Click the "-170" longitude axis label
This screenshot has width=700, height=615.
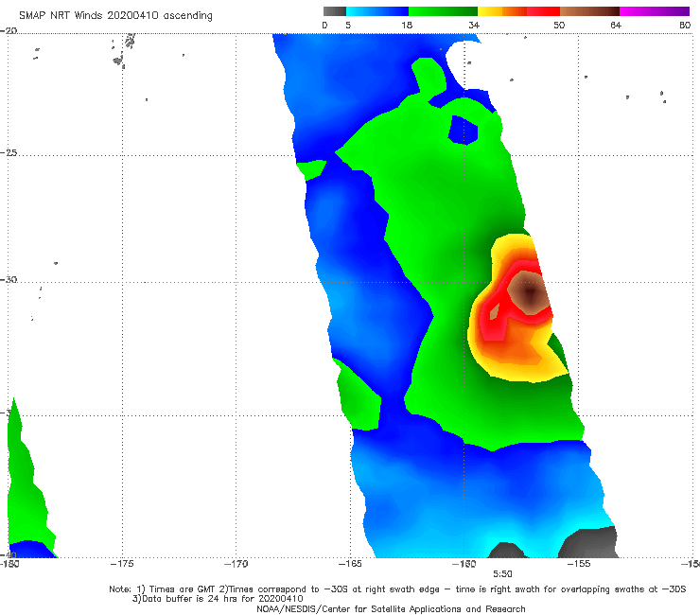236,564
